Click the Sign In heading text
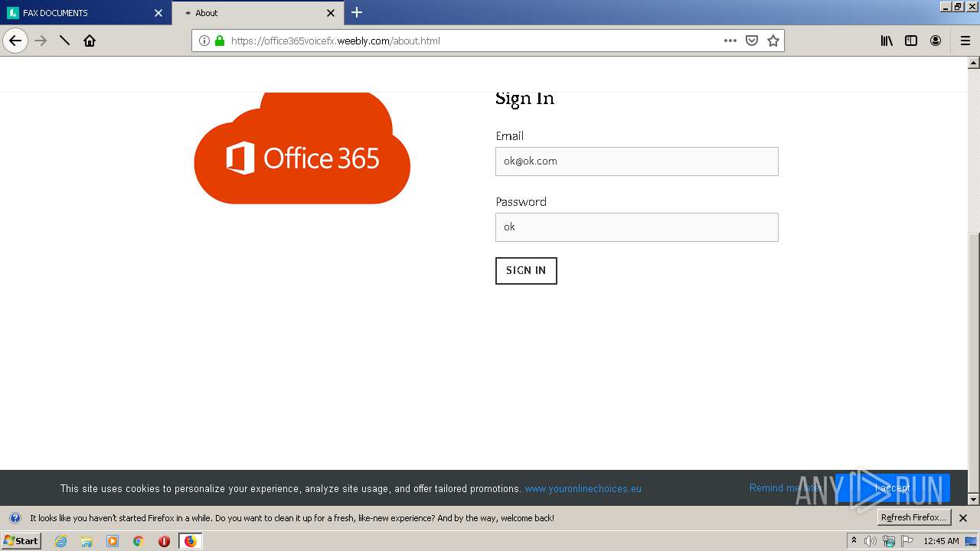Image resolution: width=980 pixels, height=551 pixels. (524, 98)
